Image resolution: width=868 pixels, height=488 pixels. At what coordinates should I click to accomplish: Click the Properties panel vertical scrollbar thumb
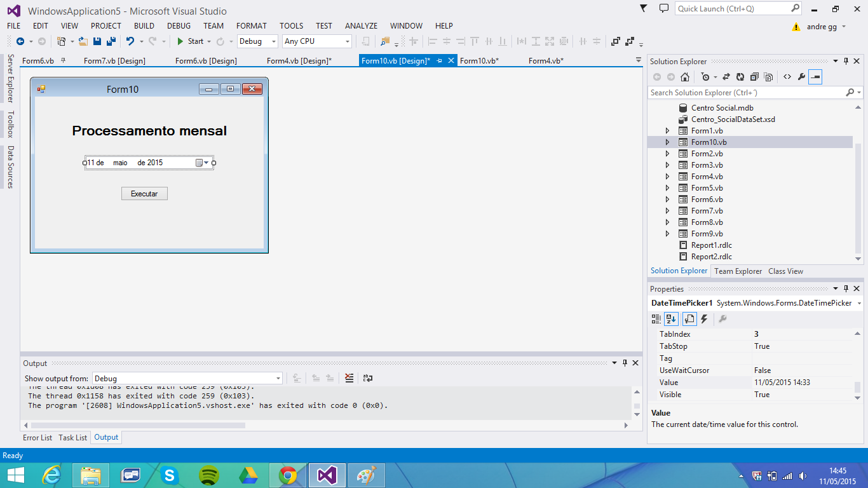(x=858, y=387)
